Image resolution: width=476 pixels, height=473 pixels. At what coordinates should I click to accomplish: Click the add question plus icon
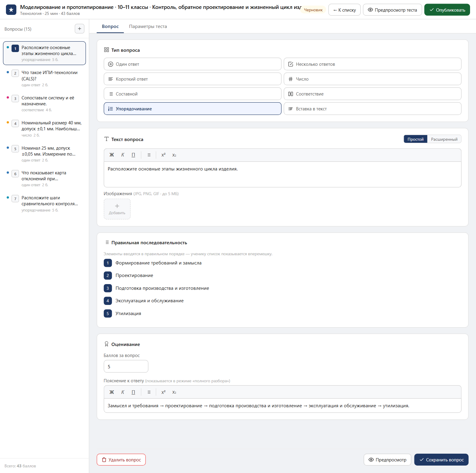click(x=79, y=29)
